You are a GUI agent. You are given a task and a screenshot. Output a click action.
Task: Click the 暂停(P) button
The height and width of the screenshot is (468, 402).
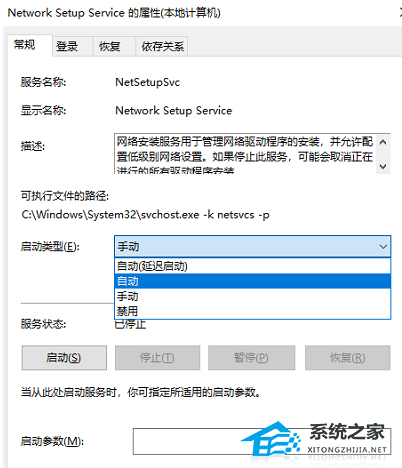click(251, 358)
